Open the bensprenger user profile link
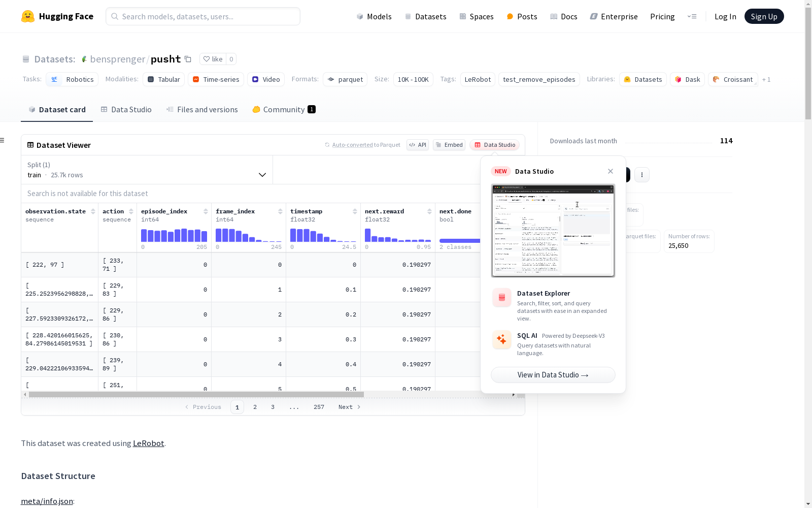The image size is (812, 508). (118, 59)
